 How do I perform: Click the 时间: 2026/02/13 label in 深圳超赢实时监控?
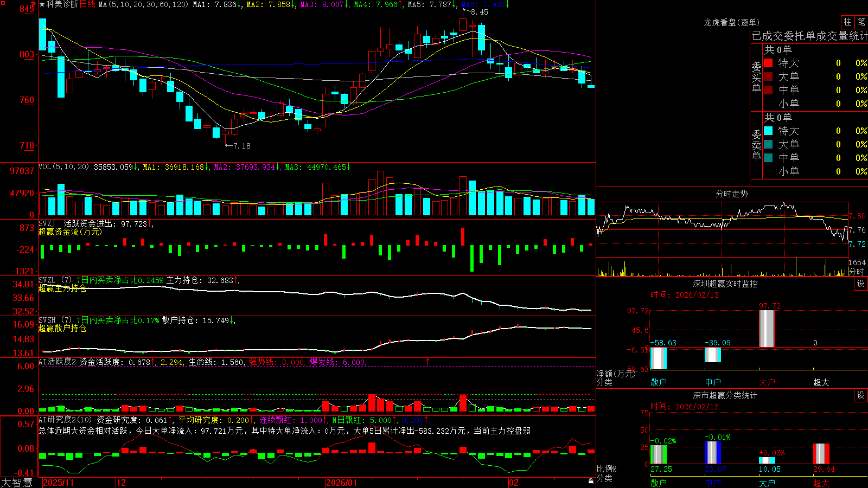pos(685,295)
